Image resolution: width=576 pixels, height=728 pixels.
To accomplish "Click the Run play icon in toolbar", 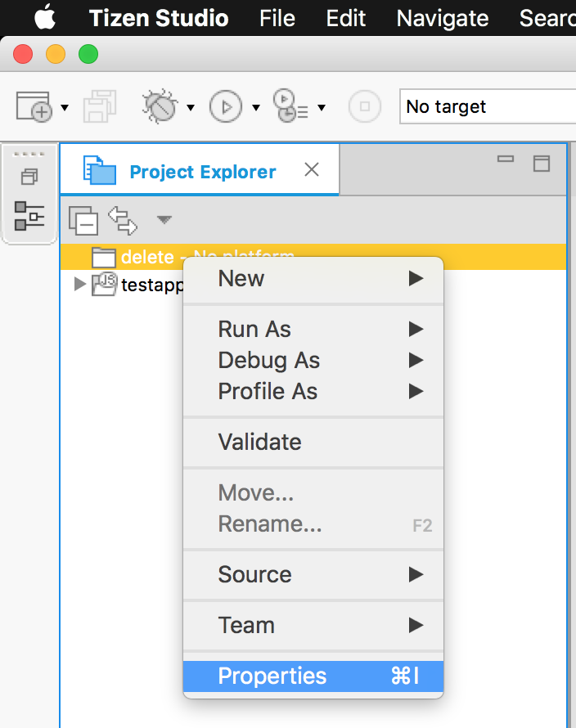I will (x=227, y=106).
